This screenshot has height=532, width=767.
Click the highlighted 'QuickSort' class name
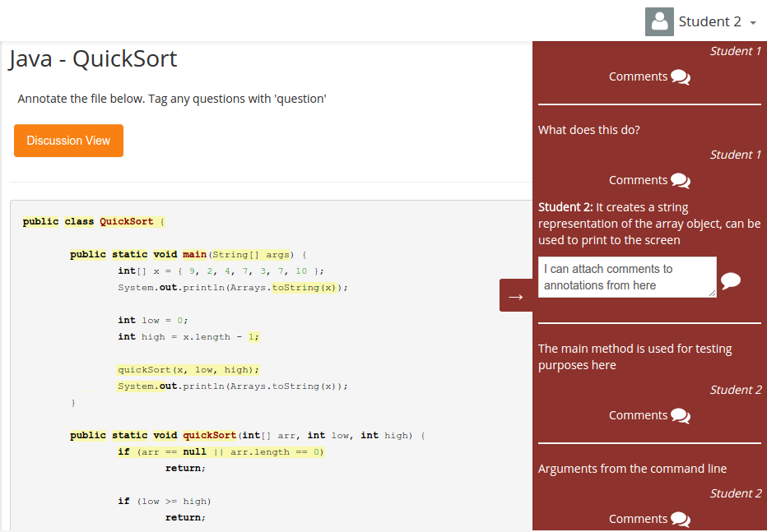coord(126,221)
